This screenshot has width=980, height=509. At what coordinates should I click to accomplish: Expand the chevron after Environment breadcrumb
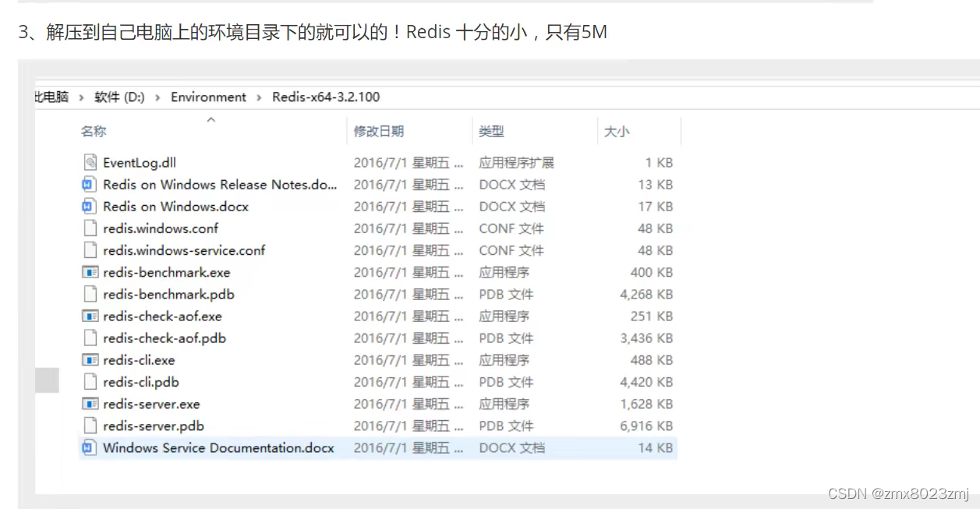[259, 97]
